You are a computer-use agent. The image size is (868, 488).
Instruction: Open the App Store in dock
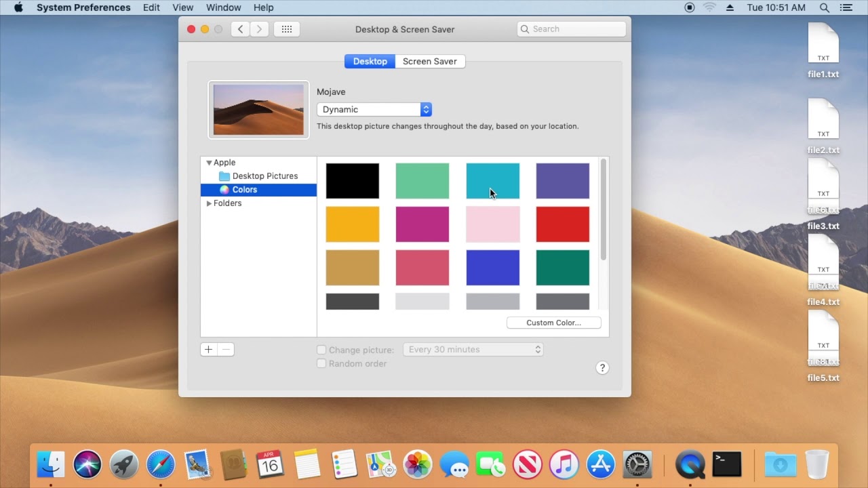(600, 464)
